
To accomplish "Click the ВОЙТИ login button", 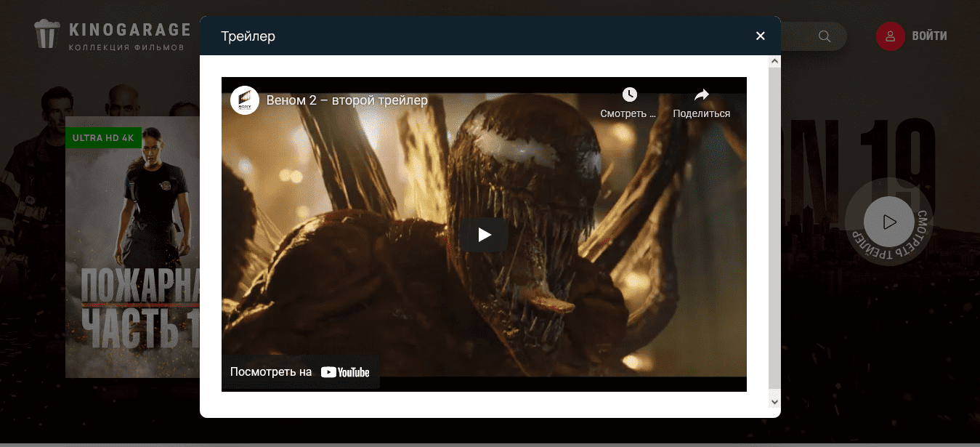I will click(x=929, y=36).
